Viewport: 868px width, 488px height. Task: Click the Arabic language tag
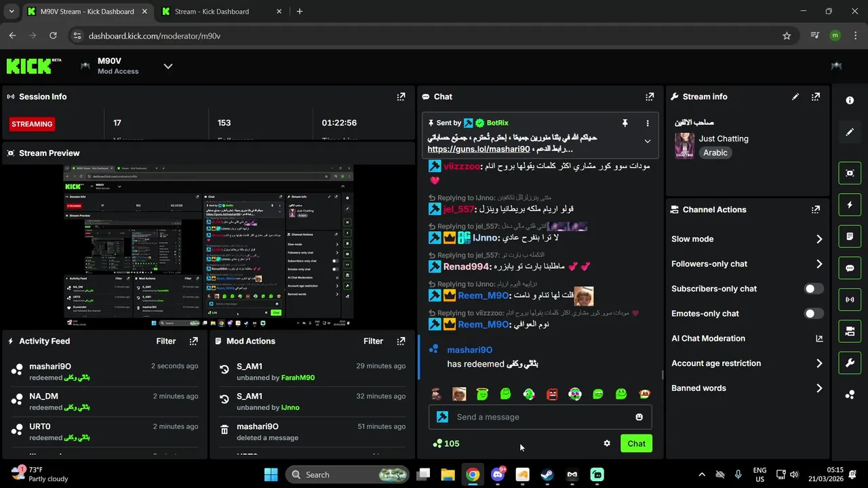715,153
